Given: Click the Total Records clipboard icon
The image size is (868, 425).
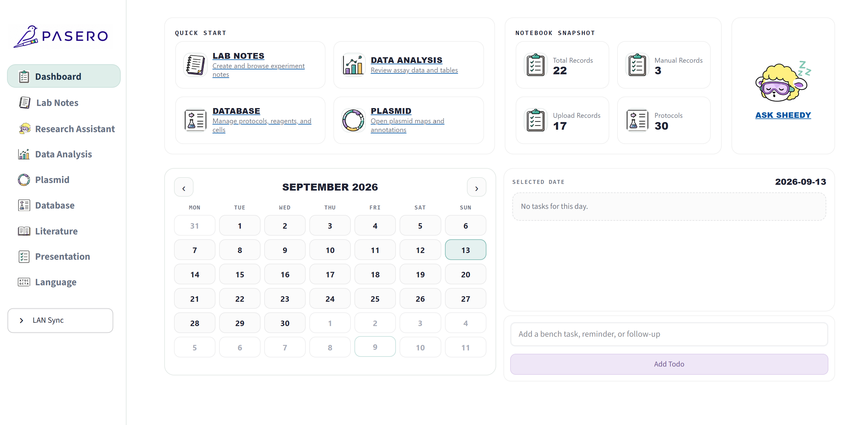Looking at the screenshot, I should coord(535,65).
